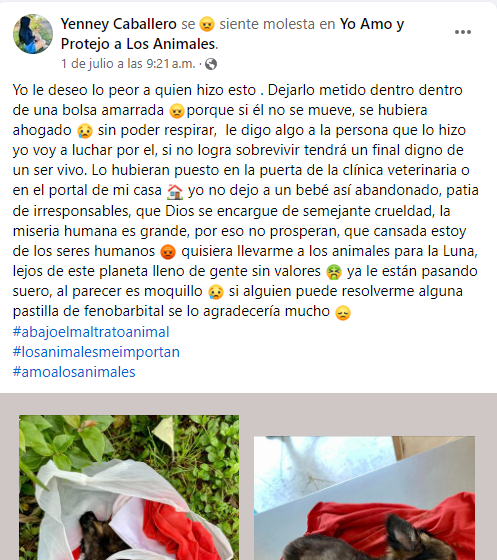
Task: Open 'Yo Amo y Protejo a Los Animales' group
Action: 232,34
